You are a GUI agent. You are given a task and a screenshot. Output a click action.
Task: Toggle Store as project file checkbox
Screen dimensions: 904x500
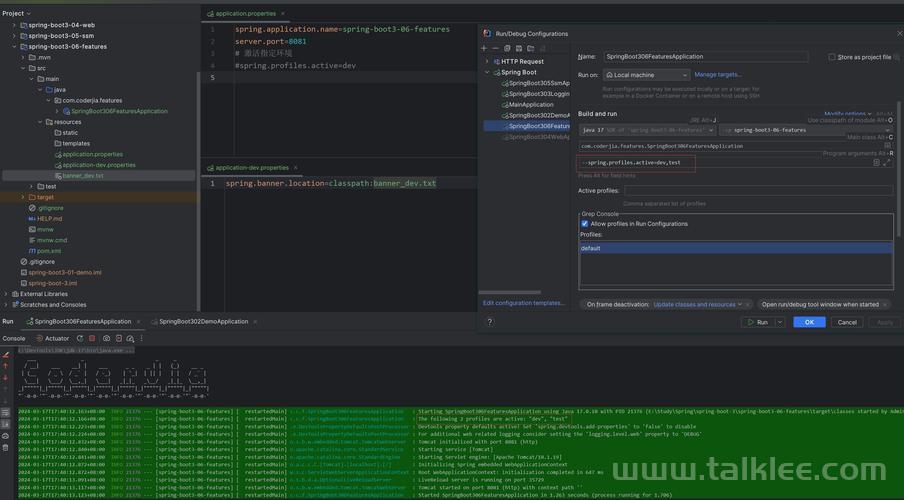pos(832,57)
